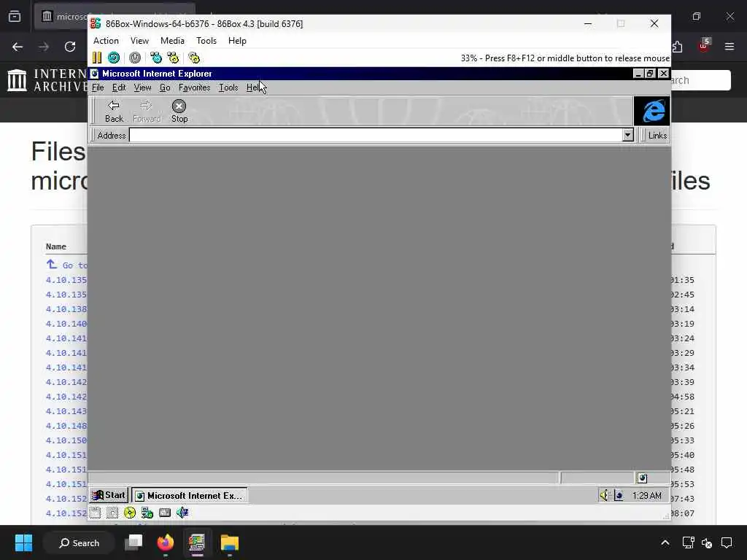Open File Explorer from the host taskbar

pyautogui.click(x=229, y=542)
